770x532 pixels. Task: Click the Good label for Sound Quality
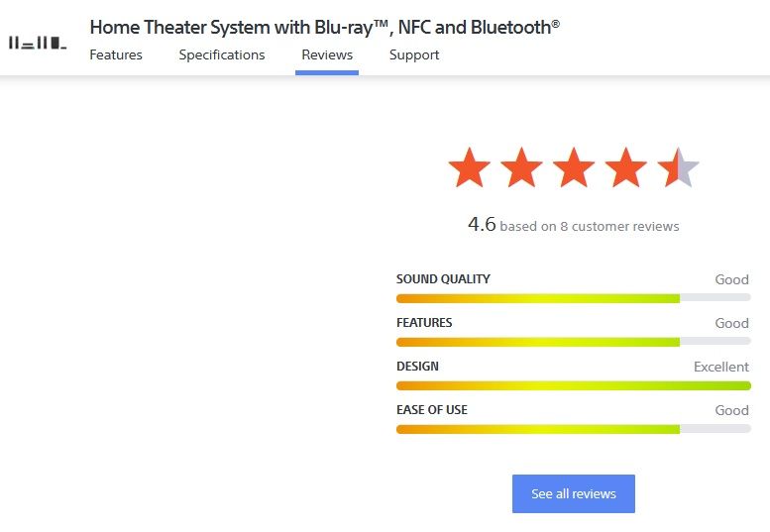[731, 279]
